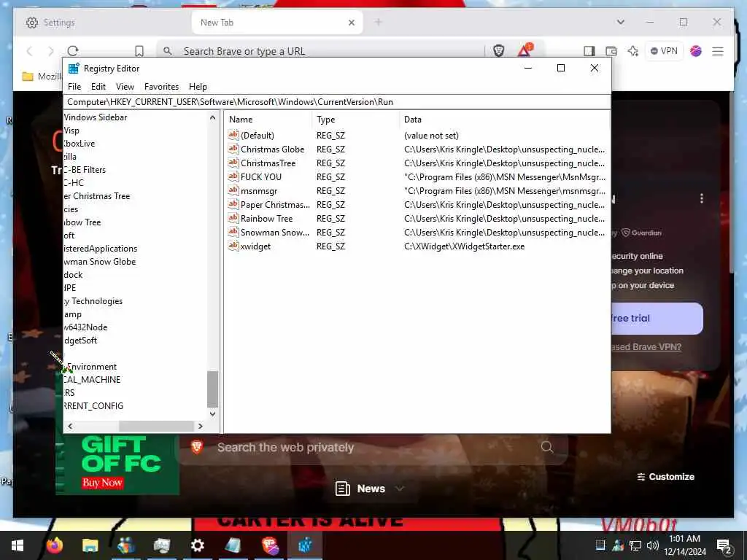The image size is (747, 560).
Task: Click the string icon beside xwidget
Action: 233,246
